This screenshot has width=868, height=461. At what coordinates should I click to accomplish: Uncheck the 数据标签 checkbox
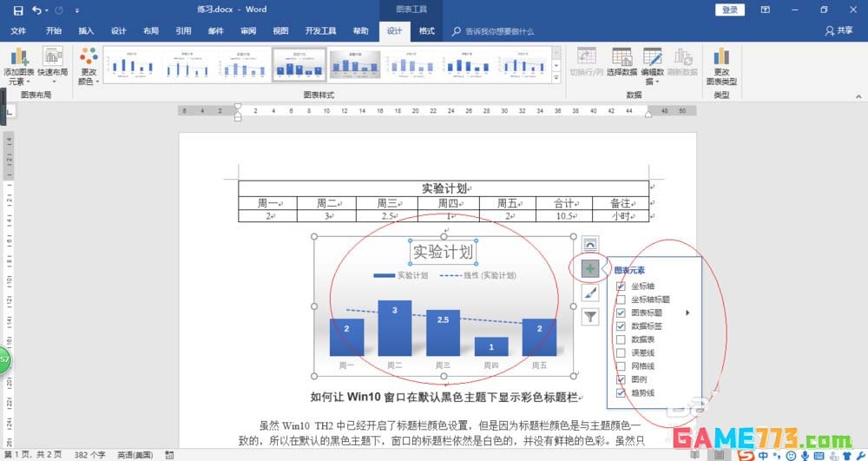(621, 326)
